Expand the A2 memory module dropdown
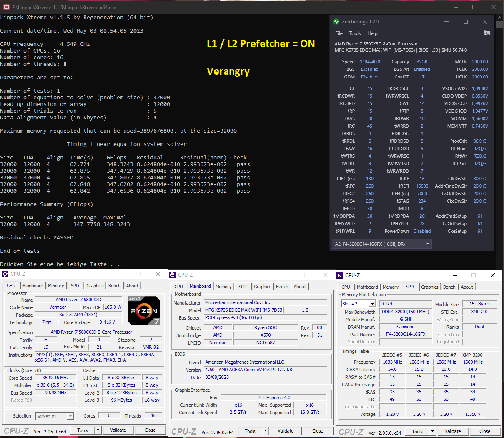The height and width of the screenshot is (438, 504). click(381, 244)
